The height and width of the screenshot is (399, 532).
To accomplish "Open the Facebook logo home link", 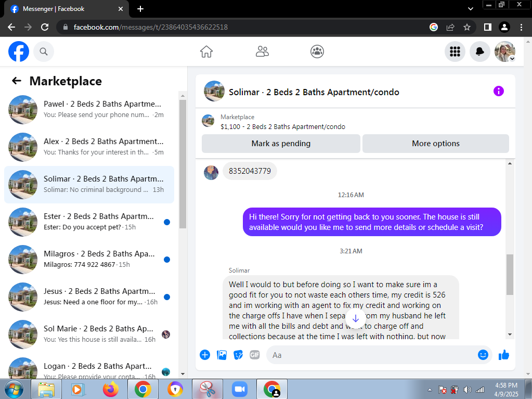I will [x=19, y=52].
